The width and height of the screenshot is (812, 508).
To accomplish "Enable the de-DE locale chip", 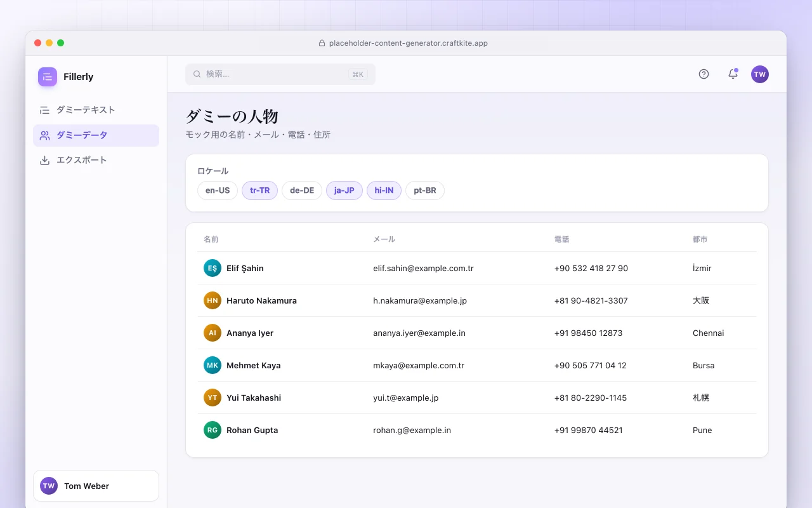I will tap(302, 190).
